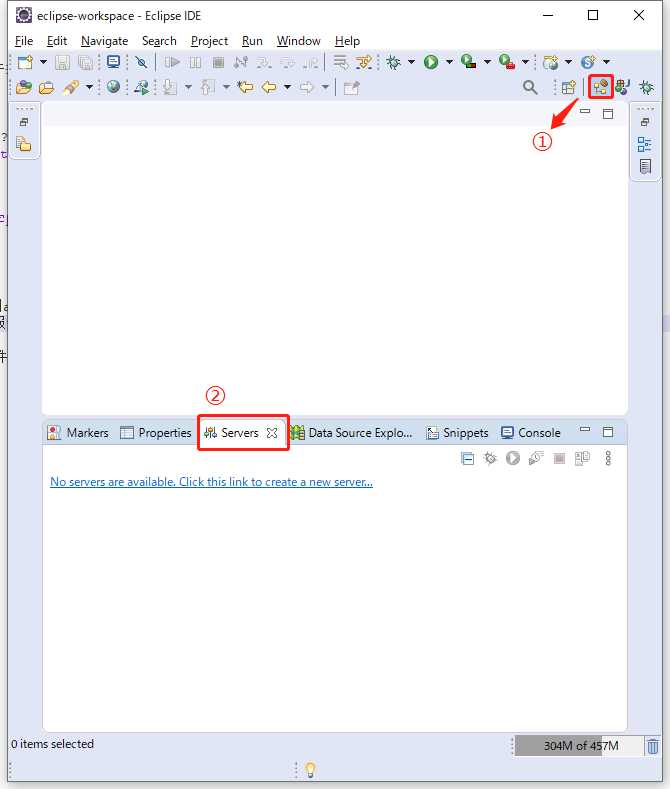Open the Search dropdown arrow

[89, 87]
